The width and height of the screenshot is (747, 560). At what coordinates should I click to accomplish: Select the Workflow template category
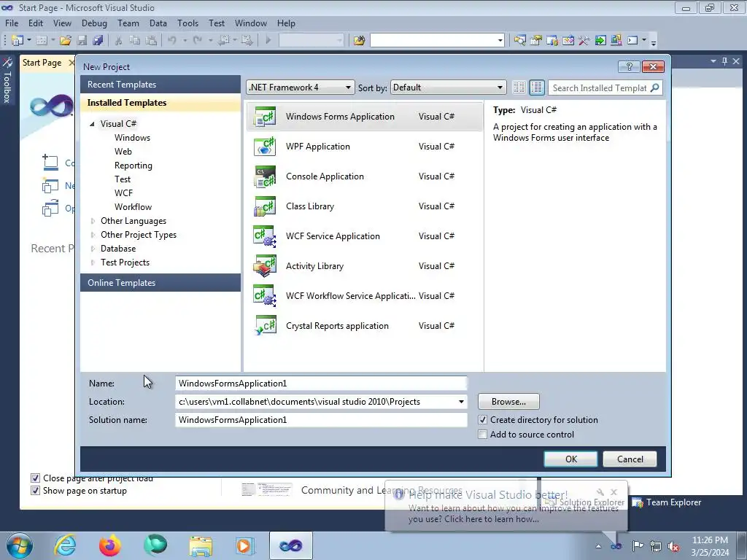click(x=133, y=206)
